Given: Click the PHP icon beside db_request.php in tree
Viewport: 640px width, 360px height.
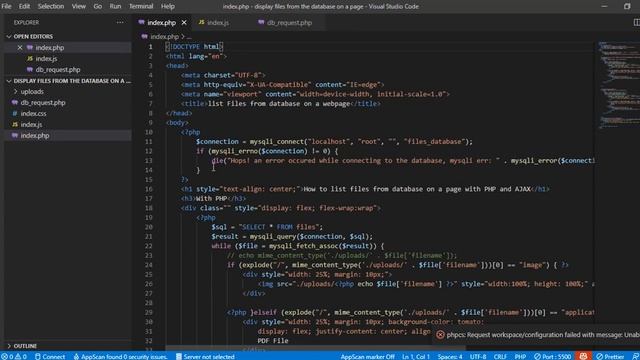Looking at the screenshot, I should click(15, 102).
